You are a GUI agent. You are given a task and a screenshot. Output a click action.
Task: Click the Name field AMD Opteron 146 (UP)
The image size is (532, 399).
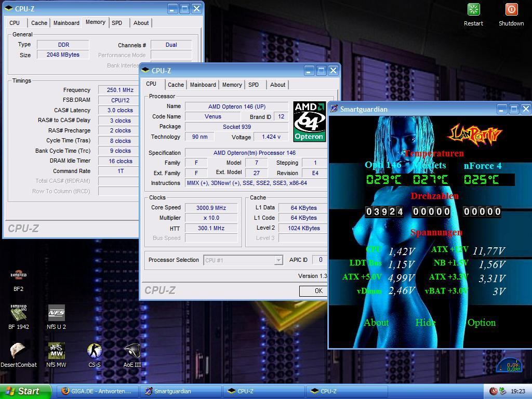click(237, 107)
